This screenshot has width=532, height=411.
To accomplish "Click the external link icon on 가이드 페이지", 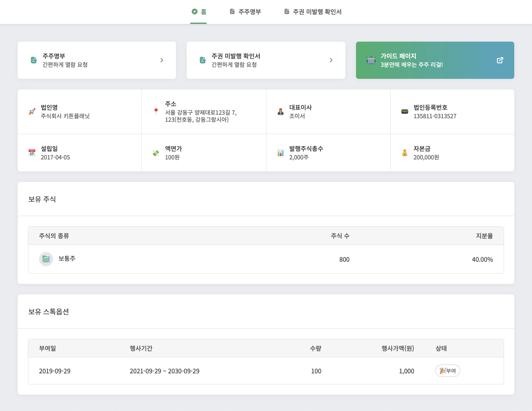I will click(x=500, y=60).
